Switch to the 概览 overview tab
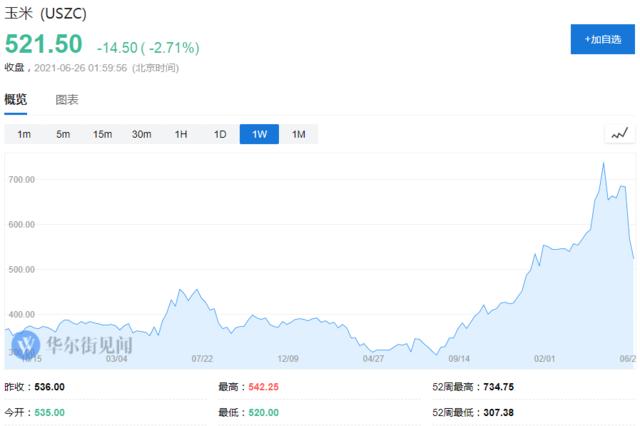The height and width of the screenshot is (426, 640). point(16,100)
